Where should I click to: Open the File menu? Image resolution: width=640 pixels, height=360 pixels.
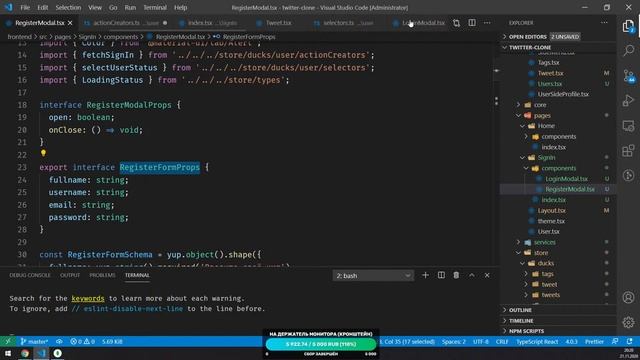pos(25,7)
